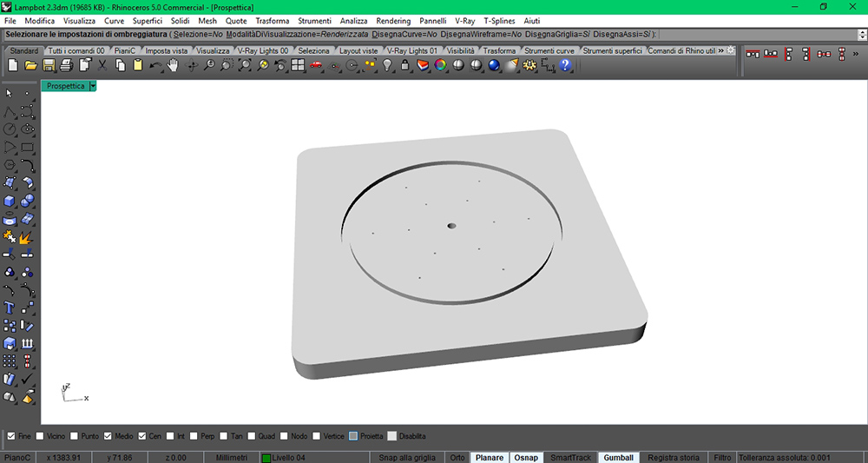Viewport: 868px width, 463px height.
Task: Enable the Perp osnap checkbox
Action: (x=194, y=436)
